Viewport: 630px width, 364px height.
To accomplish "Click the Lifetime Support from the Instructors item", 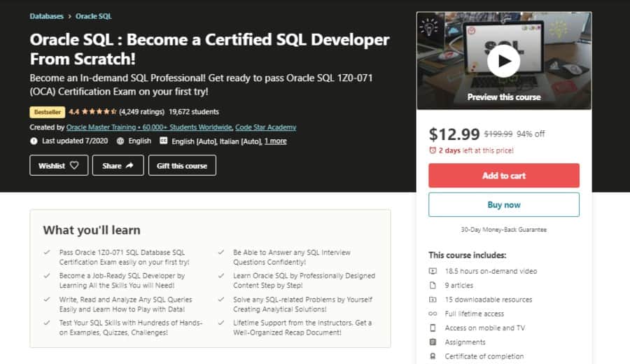I will [302, 328].
